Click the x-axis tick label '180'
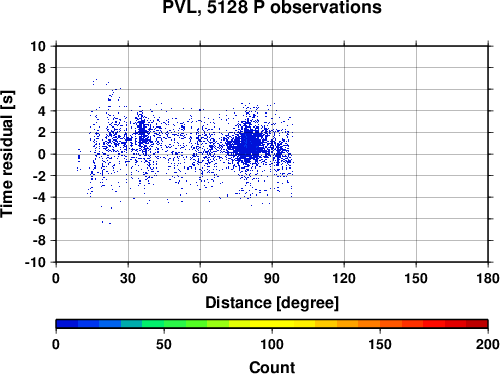Image resolution: width=500 pixels, height=374 pixels. point(488,278)
